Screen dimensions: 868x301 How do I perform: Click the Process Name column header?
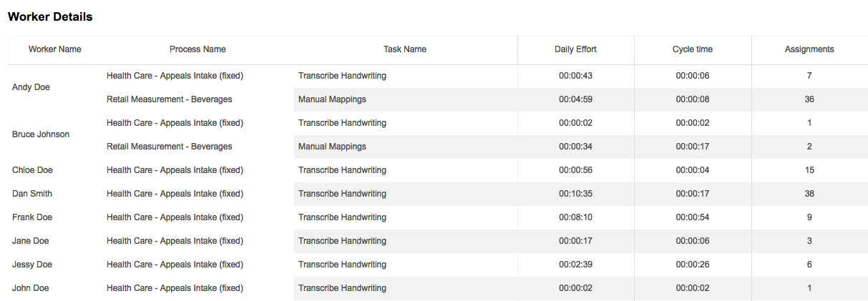pos(198,49)
